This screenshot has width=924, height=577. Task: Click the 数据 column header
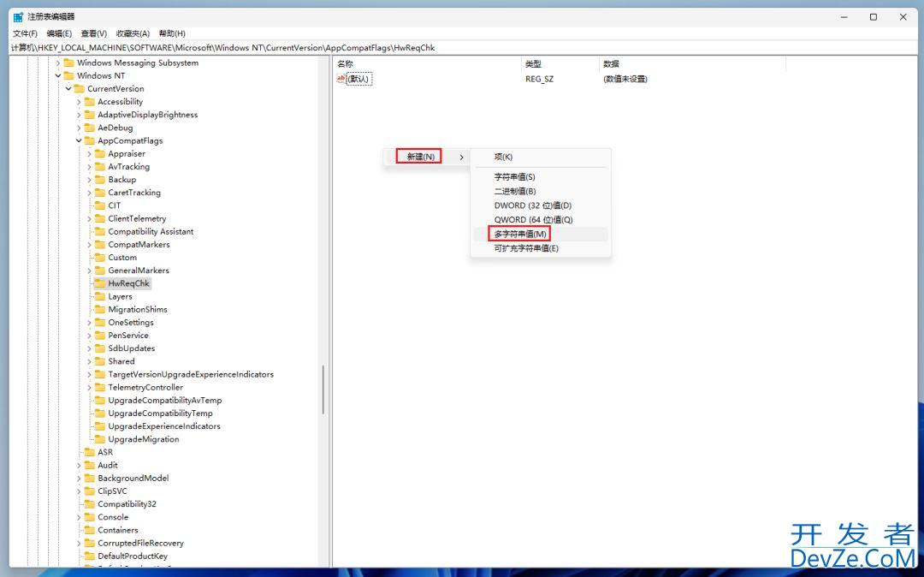[692, 63]
